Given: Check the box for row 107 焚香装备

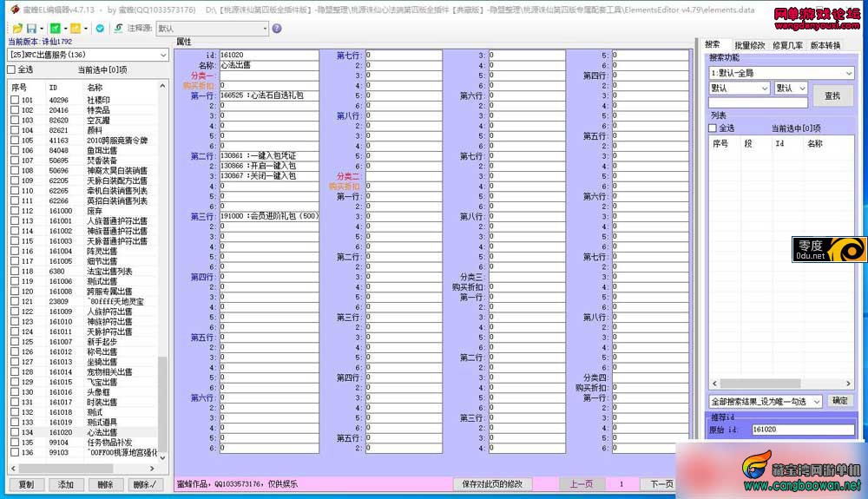Looking at the screenshot, I should 15,161.
